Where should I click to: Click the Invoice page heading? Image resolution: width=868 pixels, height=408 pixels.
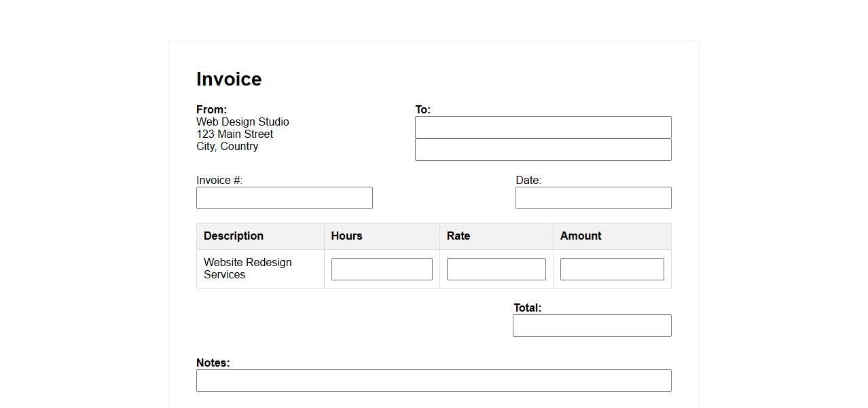(229, 79)
